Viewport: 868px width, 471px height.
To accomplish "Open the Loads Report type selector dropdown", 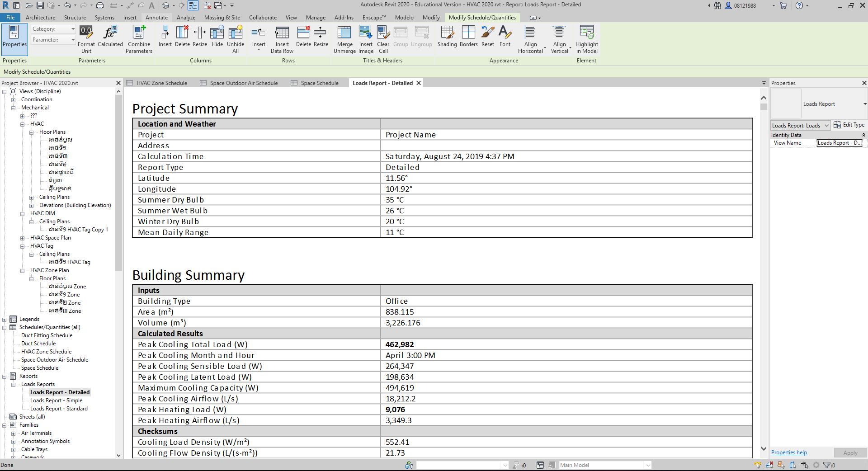I will (864, 104).
